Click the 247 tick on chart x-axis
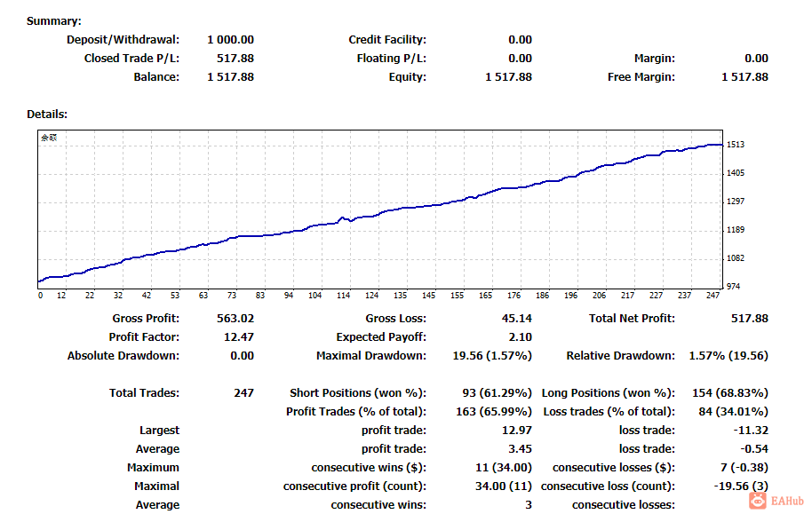 pos(712,296)
